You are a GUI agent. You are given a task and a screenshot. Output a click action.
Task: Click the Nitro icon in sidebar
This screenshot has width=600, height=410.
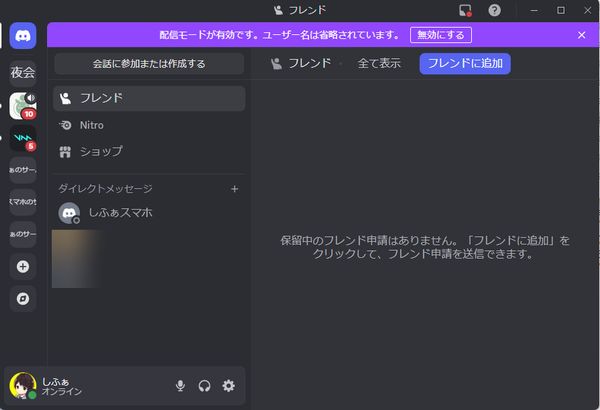point(65,125)
